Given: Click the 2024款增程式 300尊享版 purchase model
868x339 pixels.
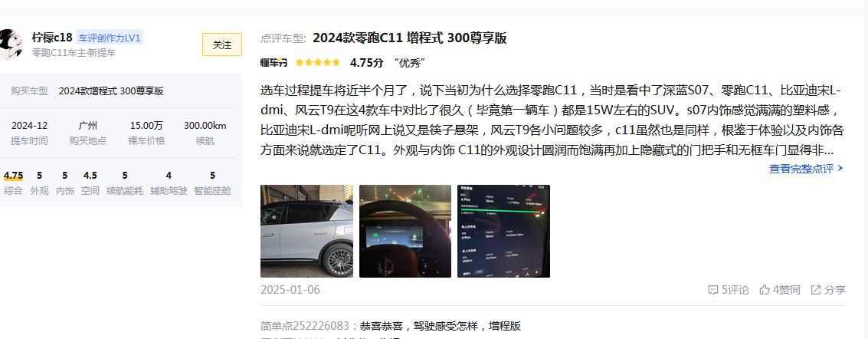Looking at the screenshot, I should point(111,91).
